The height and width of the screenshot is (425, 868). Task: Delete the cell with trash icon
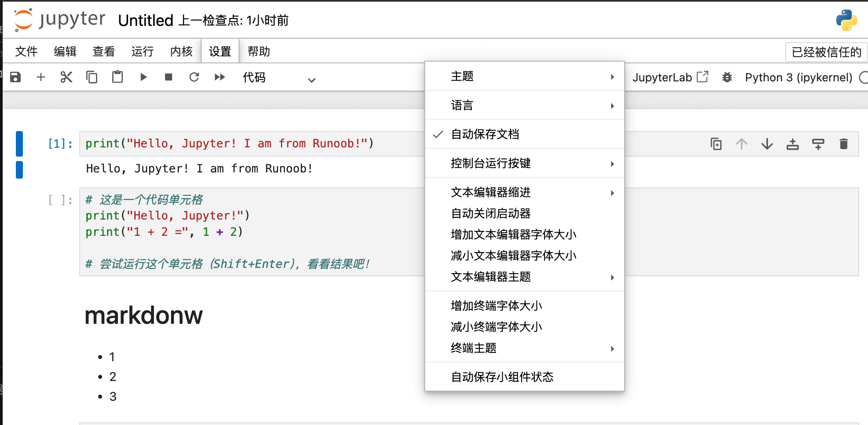(844, 144)
